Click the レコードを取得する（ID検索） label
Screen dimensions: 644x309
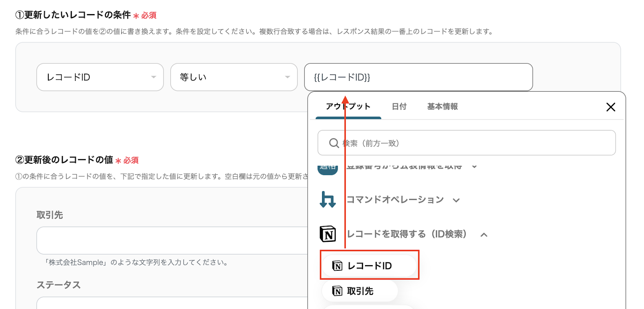click(407, 234)
